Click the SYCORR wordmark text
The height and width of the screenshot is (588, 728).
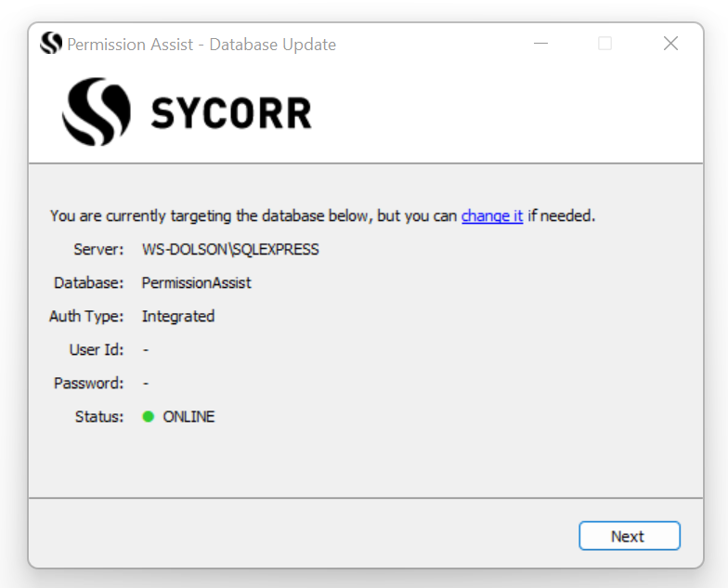231,113
